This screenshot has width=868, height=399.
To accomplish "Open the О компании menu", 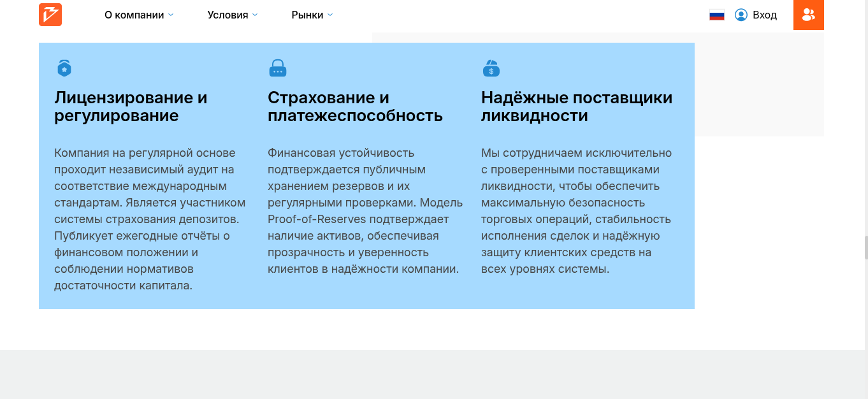I will coord(139,15).
